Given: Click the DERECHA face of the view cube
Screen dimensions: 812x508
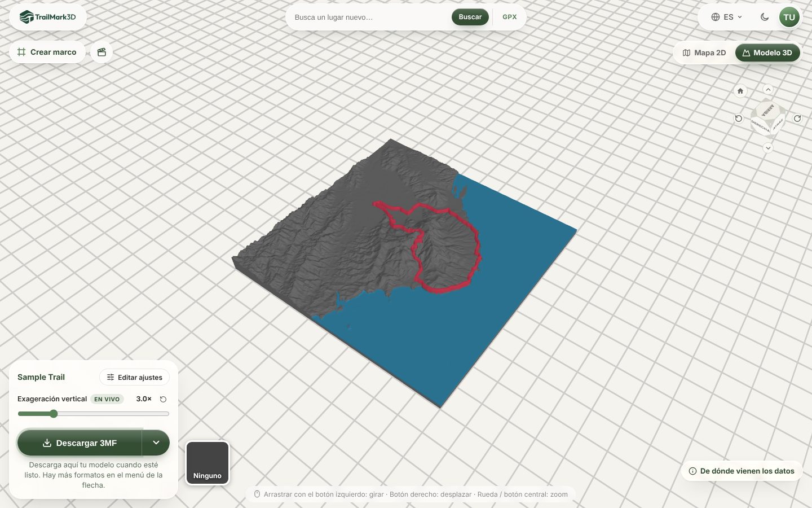Looking at the screenshot, I should (760, 126).
